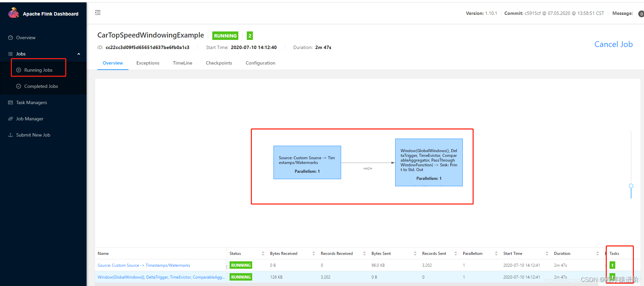Image resolution: width=644 pixels, height=286 pixels.
Task: Click the green task count badge 2
Action: click(250, 35)
